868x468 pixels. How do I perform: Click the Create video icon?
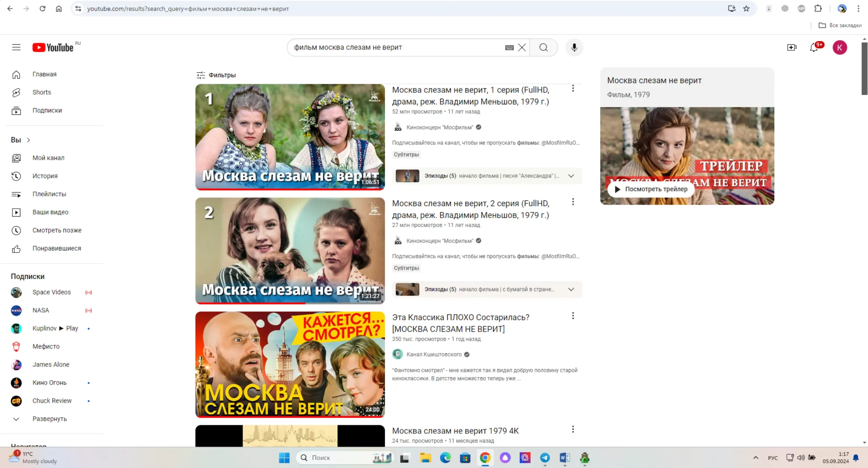point(792,47)
